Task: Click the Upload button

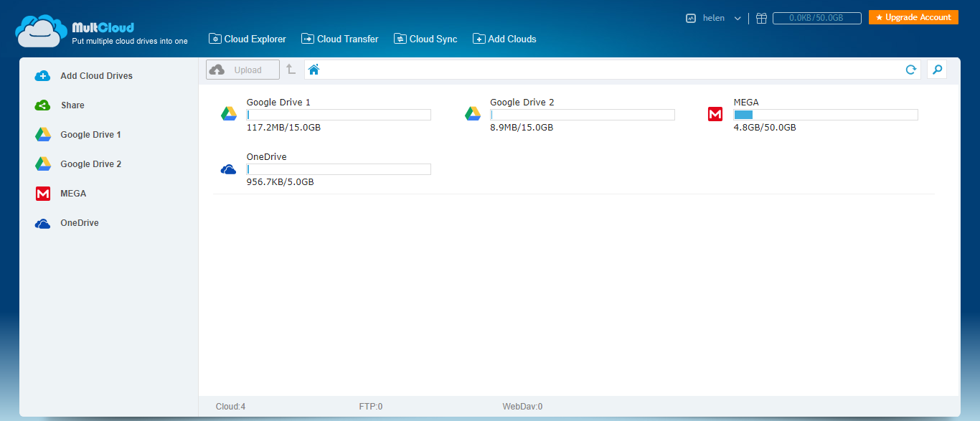Action: [x=242, y=70]
